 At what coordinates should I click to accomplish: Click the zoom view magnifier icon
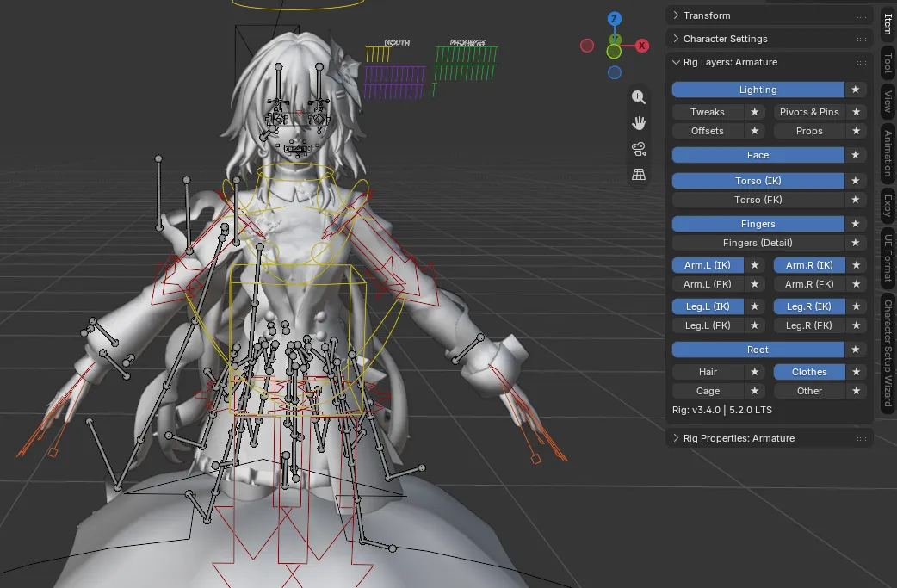coord(639,97)
